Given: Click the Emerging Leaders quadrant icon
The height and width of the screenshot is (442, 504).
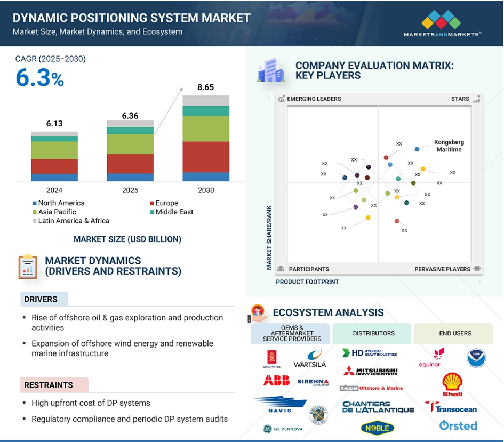Looking at the screenshot, I should pos(281,99).
